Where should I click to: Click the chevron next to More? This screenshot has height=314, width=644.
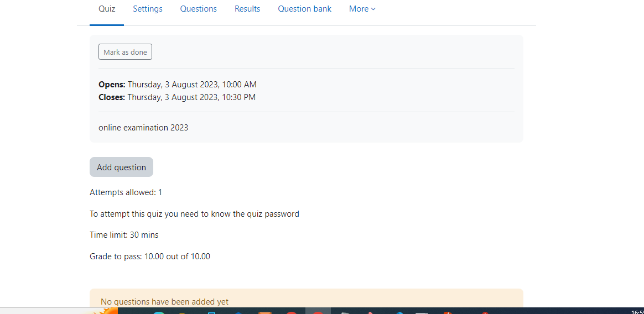(373, 9)
